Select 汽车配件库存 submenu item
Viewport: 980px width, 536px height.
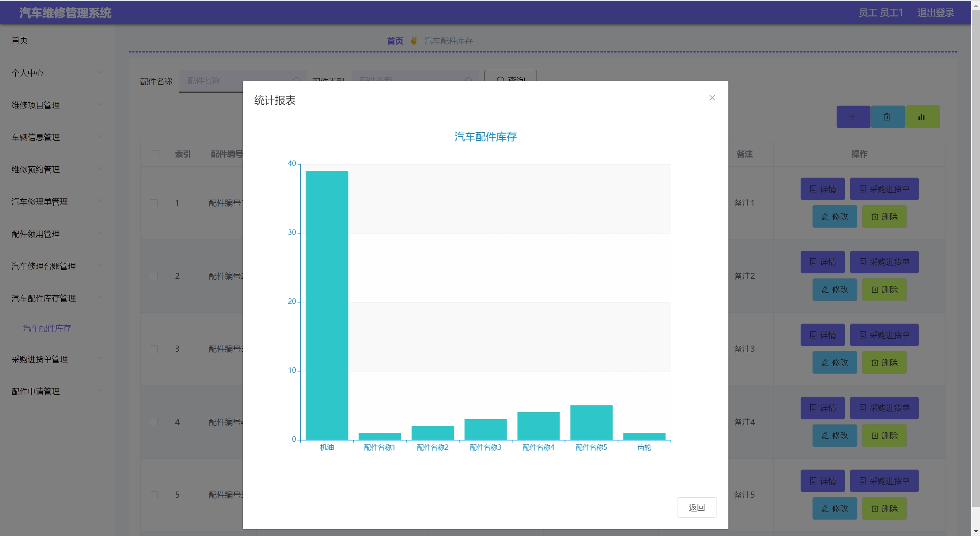[47, 328]
